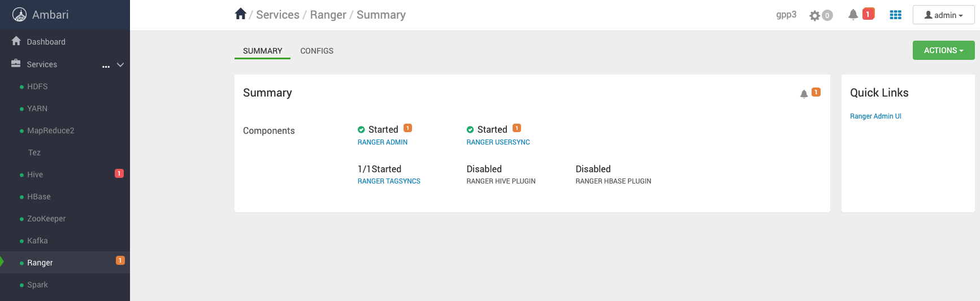Click alert badge beside Ranger Admin Started
980x301 pixels.
tap(408, 128)
